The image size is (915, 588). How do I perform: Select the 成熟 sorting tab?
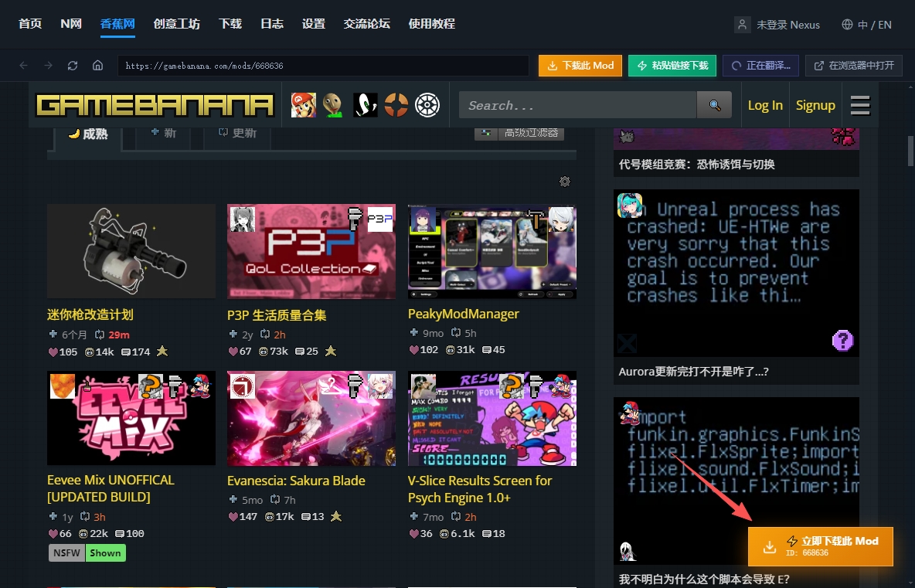[x=88, y=134]
